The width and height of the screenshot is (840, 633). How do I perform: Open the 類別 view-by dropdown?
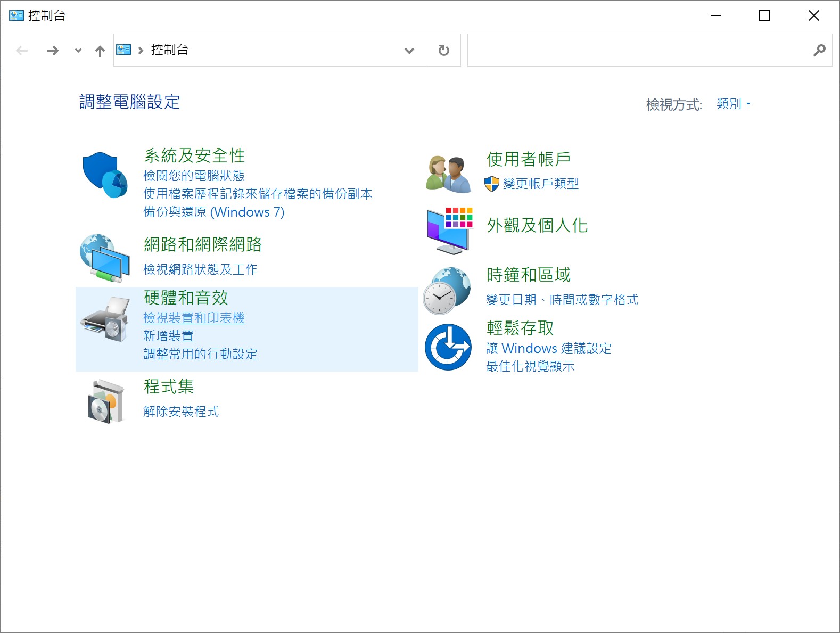pos(734,104)
